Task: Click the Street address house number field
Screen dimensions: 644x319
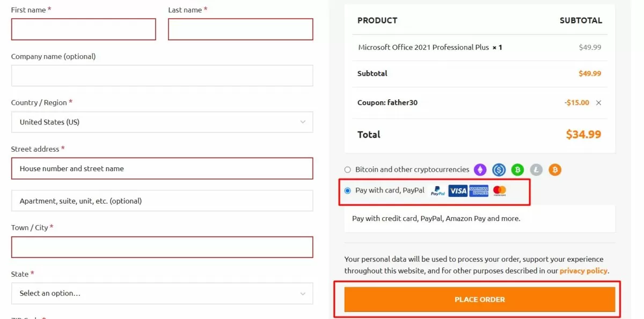Action: 162,168
